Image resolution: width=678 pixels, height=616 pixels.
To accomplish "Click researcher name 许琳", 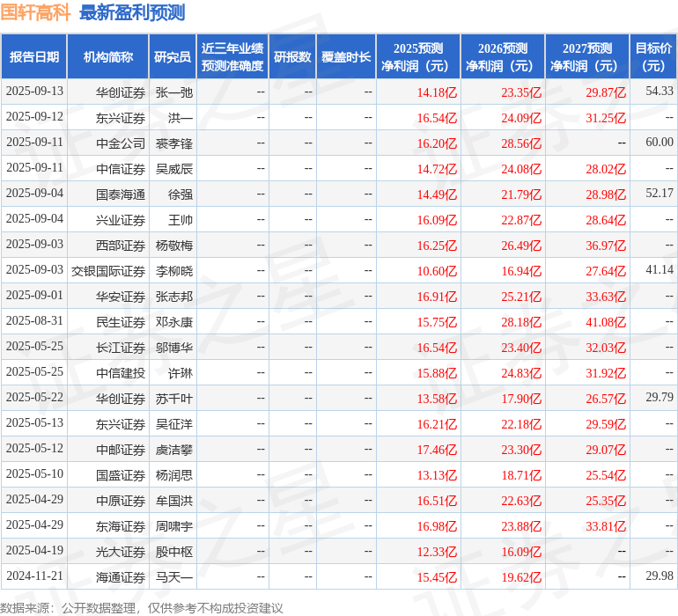I will click(x=181, y=373).
